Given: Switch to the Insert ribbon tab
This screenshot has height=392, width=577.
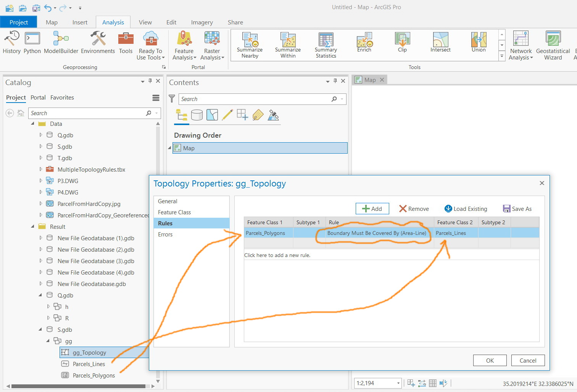Looking at the screenshot, I should [x=80, y=22].
